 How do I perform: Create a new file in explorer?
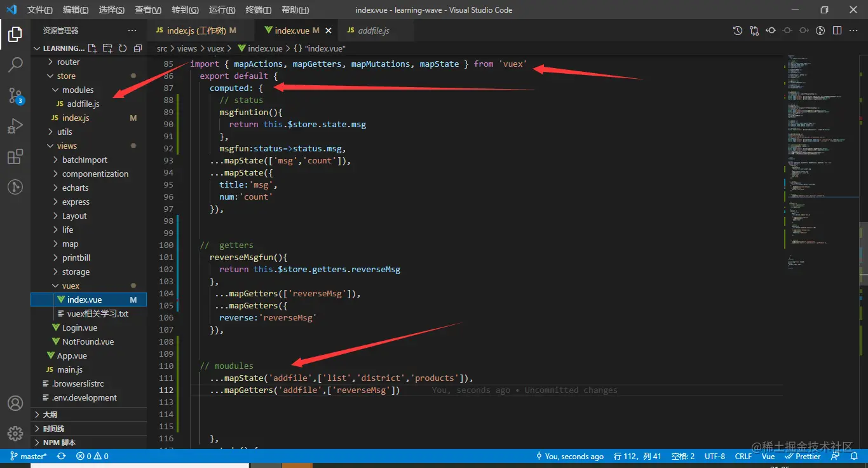93,48
